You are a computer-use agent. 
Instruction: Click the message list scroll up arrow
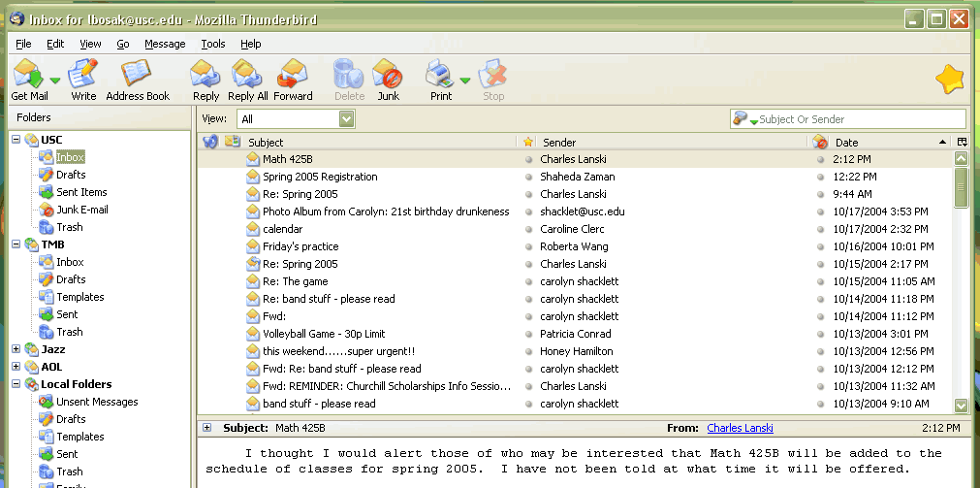(962, 158)
